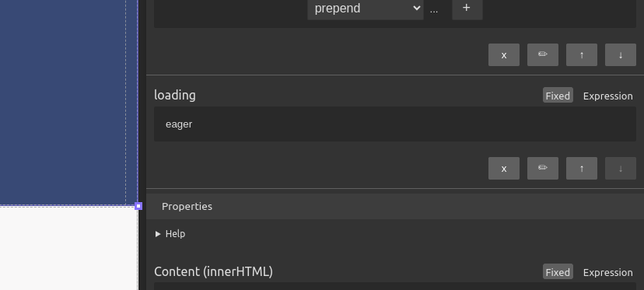644x290 pixels.
Task: Click the eager value field
Action: coord(394,124)
